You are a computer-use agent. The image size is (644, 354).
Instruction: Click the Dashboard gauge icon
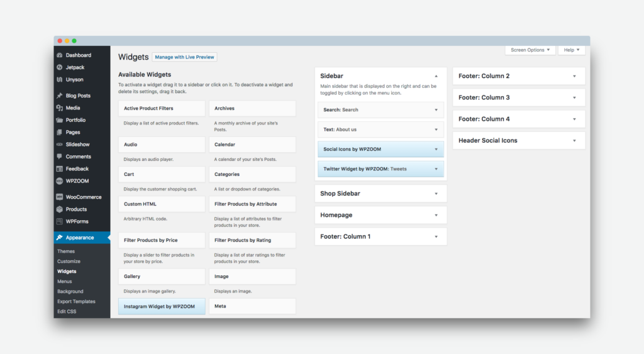pos(60,55)
